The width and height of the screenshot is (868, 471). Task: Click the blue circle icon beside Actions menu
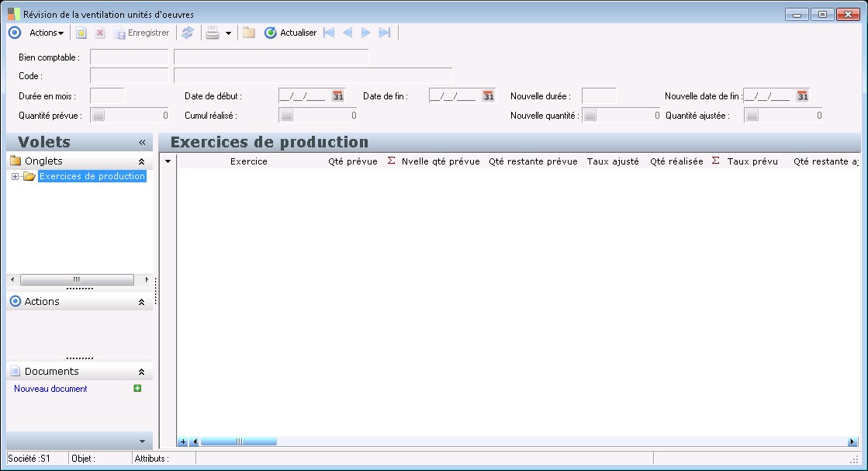[x=15, y=33]
